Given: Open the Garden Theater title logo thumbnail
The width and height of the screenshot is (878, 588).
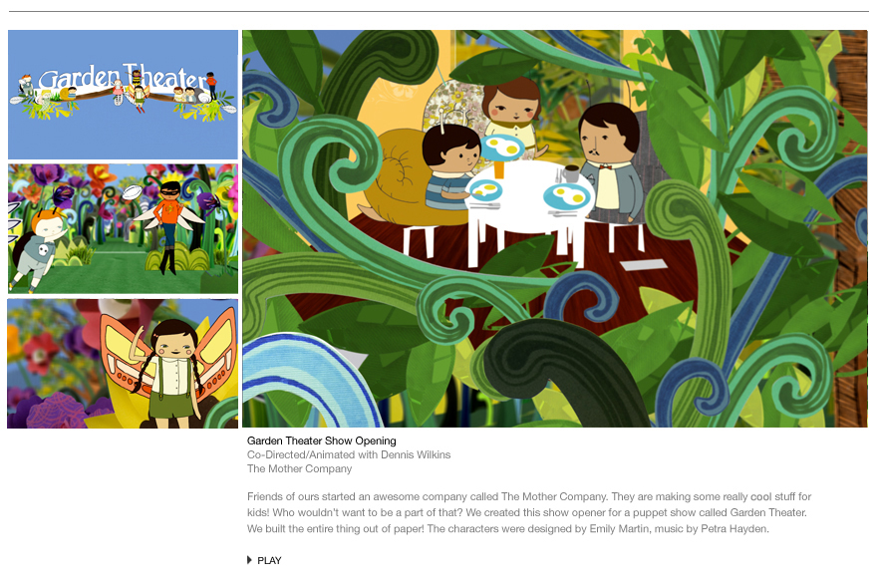Looking at the screenshot, I should 124,95.
